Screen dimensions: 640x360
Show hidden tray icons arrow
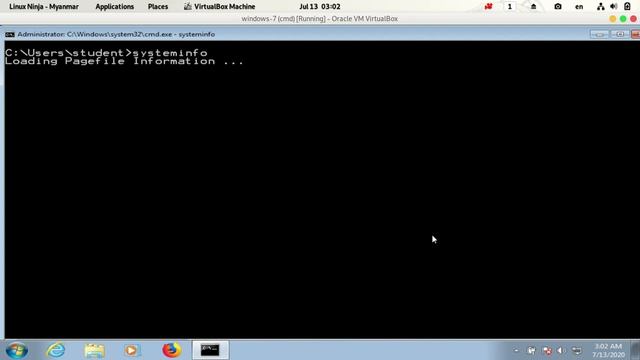click(516, 351)
